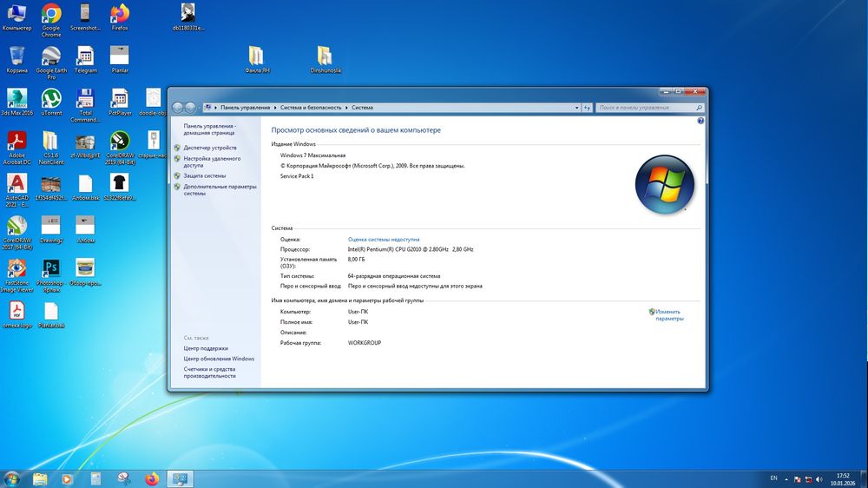Expand the Панель управления breadcrumb arrow
The height and width of the screenshot is (488, 868).
point(274,108)
